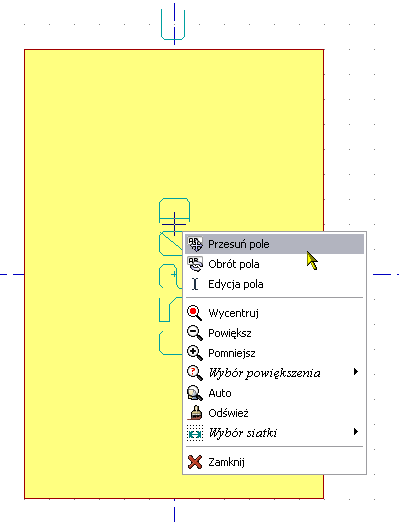
Task: Click the Zamknij text to close the menu
Action: pyautogui.click(x=226, y=462)
